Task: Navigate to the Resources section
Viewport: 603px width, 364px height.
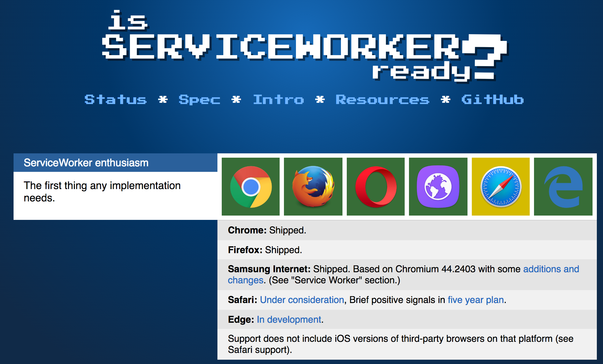Action: pyautogui.click(x=382, y=100)
